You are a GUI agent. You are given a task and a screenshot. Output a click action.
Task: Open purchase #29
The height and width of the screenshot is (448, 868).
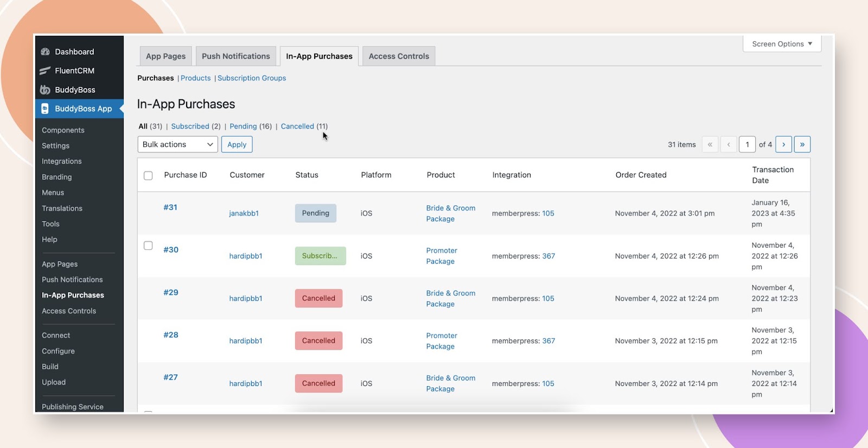coord(171,292)
